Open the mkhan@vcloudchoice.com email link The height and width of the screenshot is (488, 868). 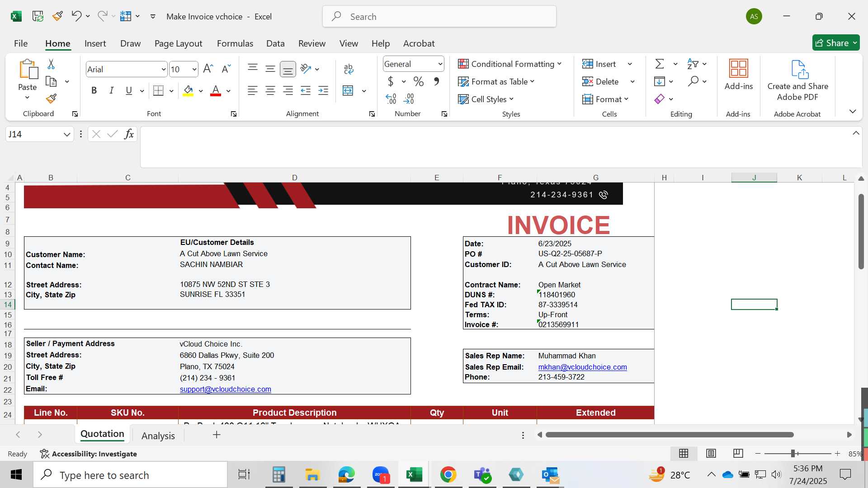(x=582, y=367)
